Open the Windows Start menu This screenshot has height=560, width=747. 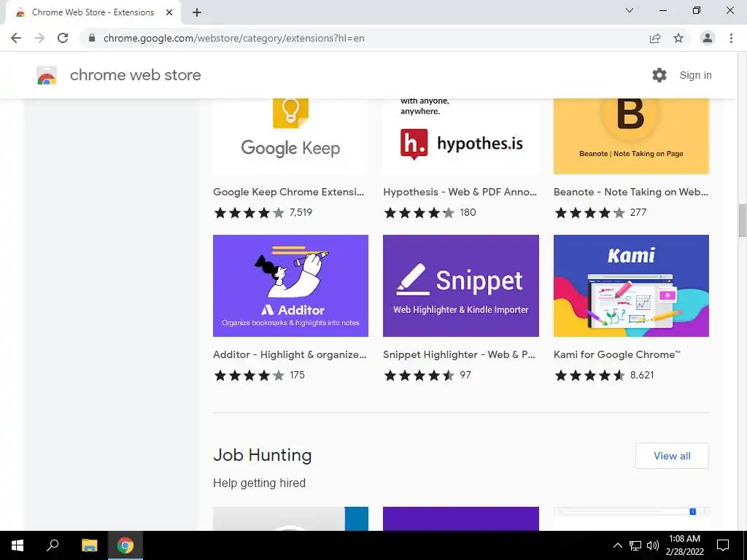[x=18, y=545]
